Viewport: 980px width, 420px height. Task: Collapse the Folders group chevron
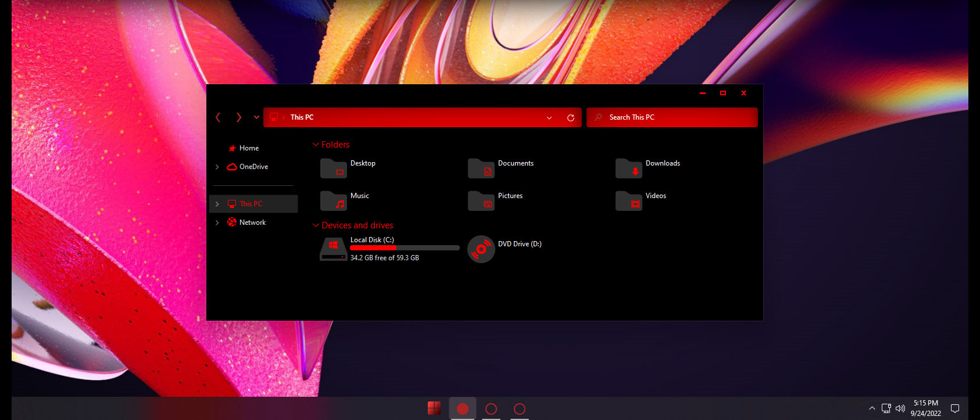point(316,145)
